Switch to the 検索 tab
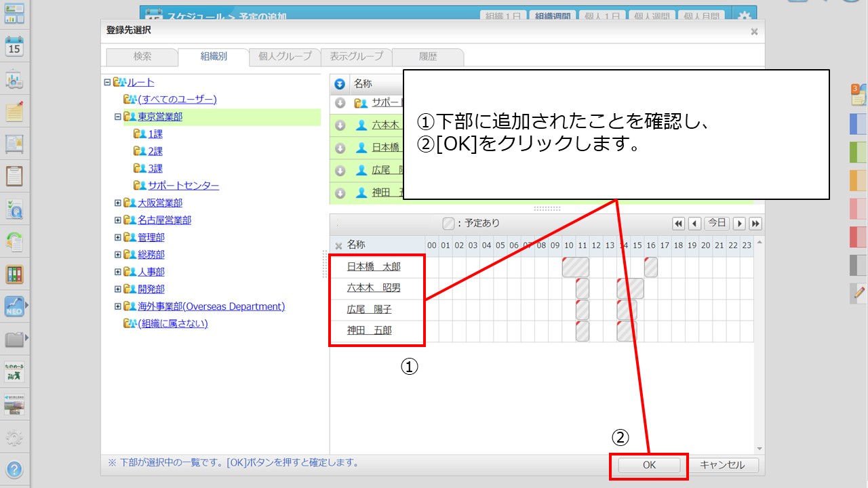 pos(142,57)
